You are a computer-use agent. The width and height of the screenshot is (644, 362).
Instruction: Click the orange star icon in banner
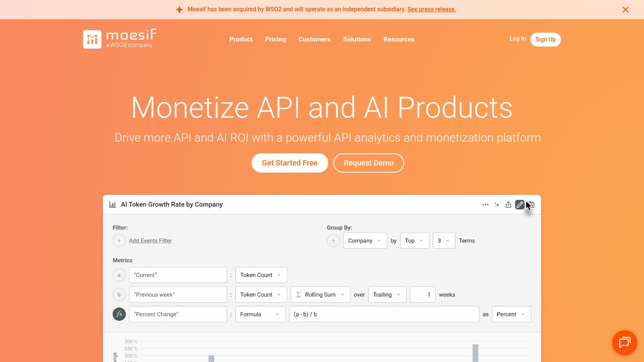click(x=179, y=9)
